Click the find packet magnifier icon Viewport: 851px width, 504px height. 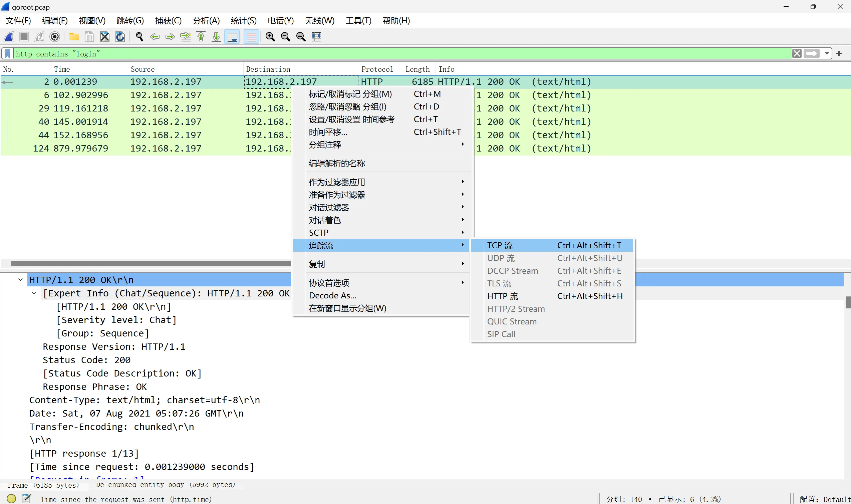pyautogui.click(x=139, y=37)
